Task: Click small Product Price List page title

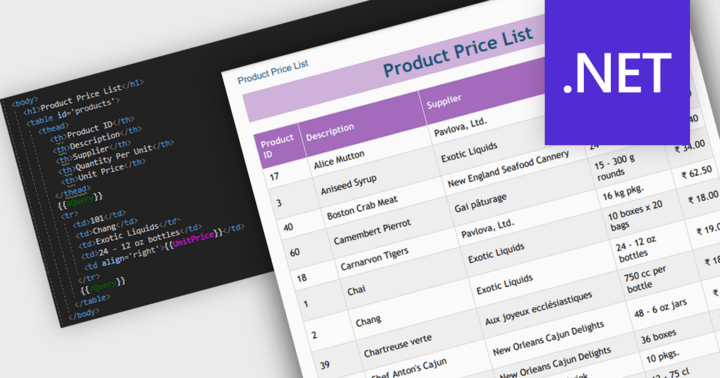Action: tap(273, 72)
